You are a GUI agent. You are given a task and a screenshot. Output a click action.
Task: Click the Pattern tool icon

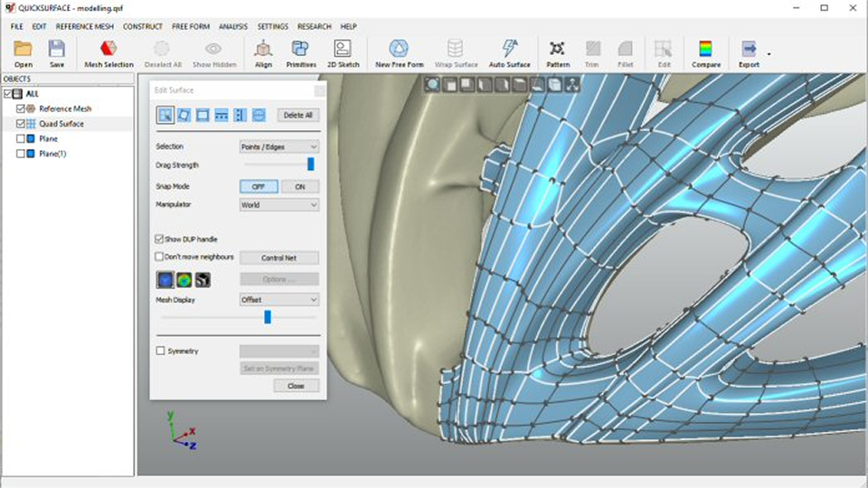pos(557,49)
